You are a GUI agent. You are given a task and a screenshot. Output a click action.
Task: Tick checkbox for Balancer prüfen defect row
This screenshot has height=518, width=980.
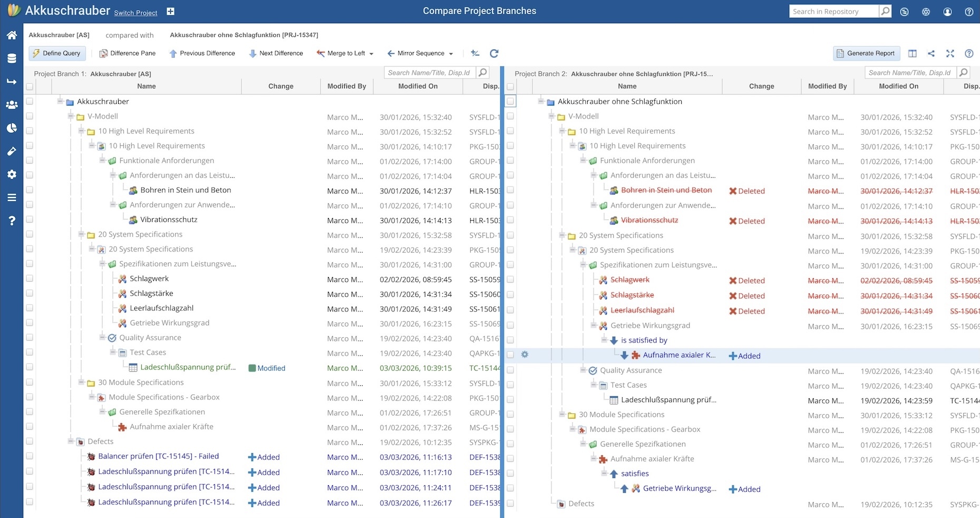(x=30, y=456)
